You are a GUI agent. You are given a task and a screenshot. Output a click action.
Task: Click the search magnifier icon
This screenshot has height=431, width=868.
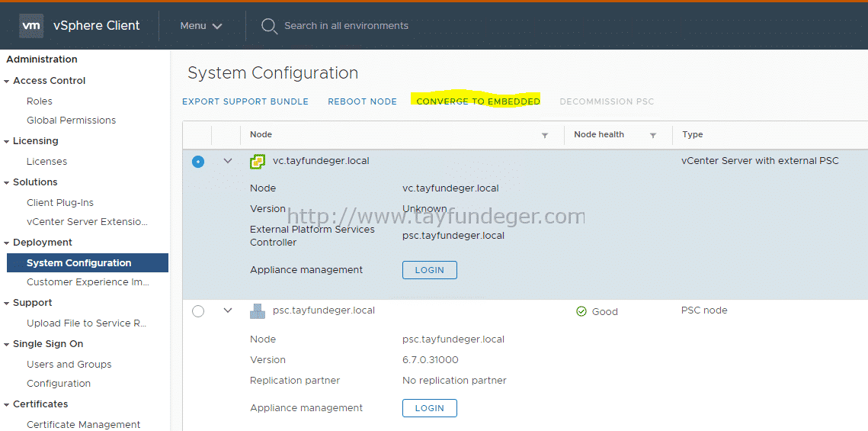tap(269, 26)
